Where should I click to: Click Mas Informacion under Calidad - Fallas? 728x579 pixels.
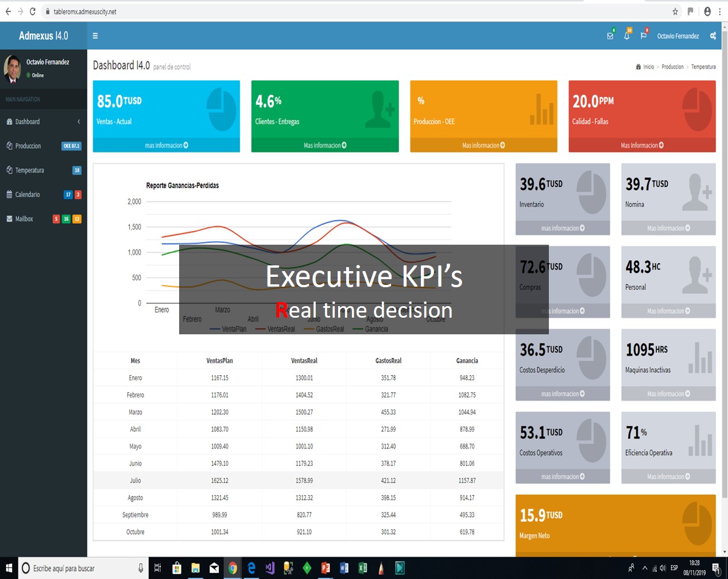click(642, 145)
